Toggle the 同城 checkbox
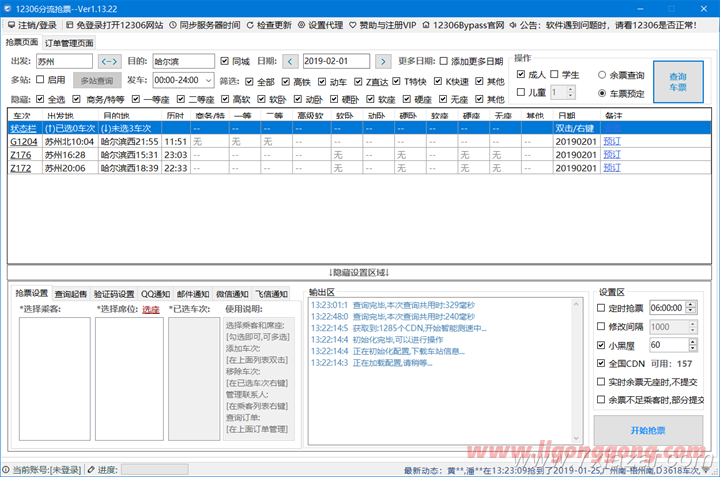Viewport: 720px width, 477px height. (x=225, y=61)
